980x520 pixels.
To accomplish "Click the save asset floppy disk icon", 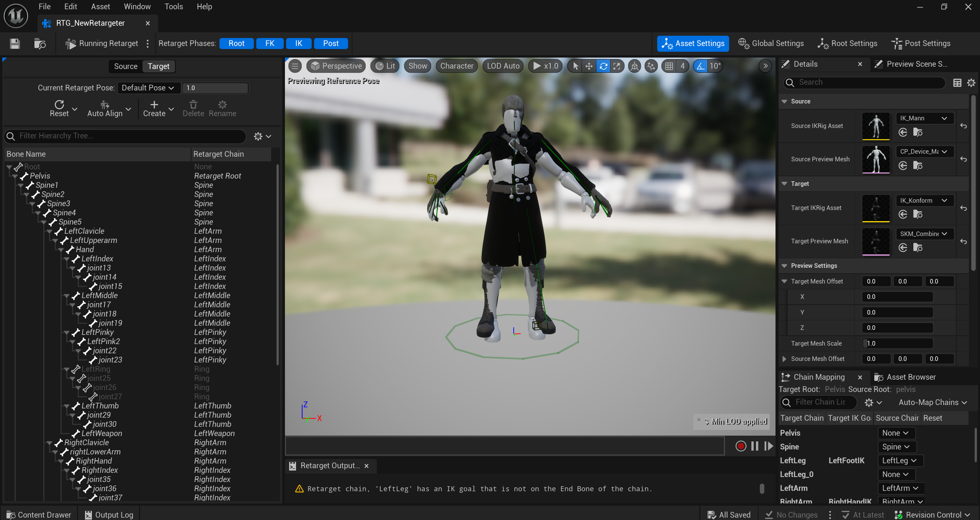I will pyautogui.click(x=15, y=44).
